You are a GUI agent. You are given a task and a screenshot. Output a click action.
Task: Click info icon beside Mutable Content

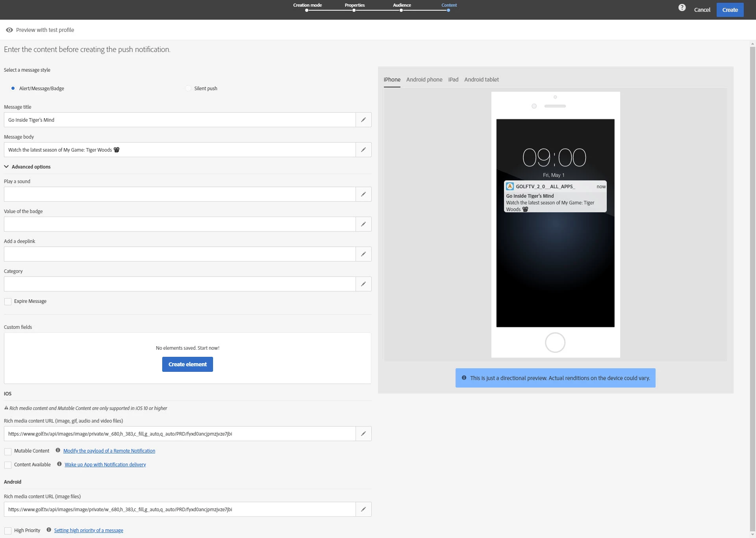point(58,450)
